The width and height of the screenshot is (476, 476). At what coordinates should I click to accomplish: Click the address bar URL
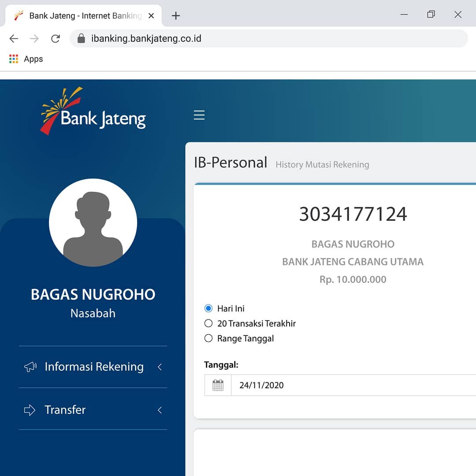(x=146, y=38)
